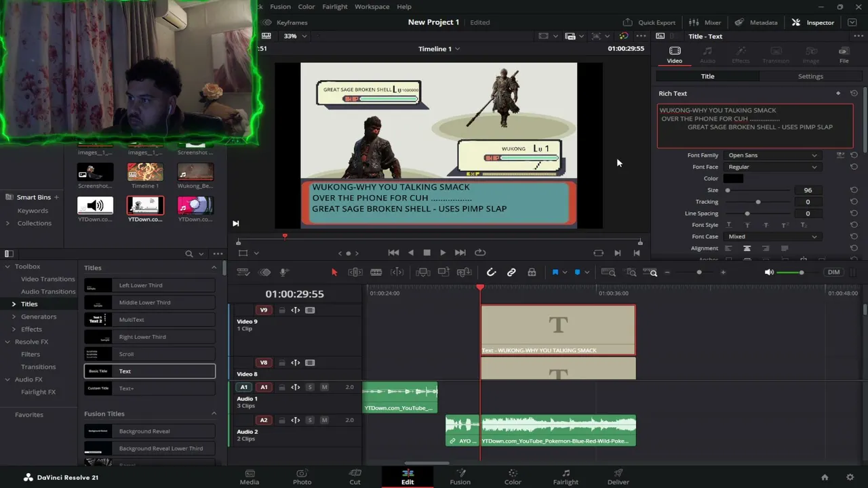Toggle Loop playback icon
868x488 pixels.
click(x=480, y=253)
